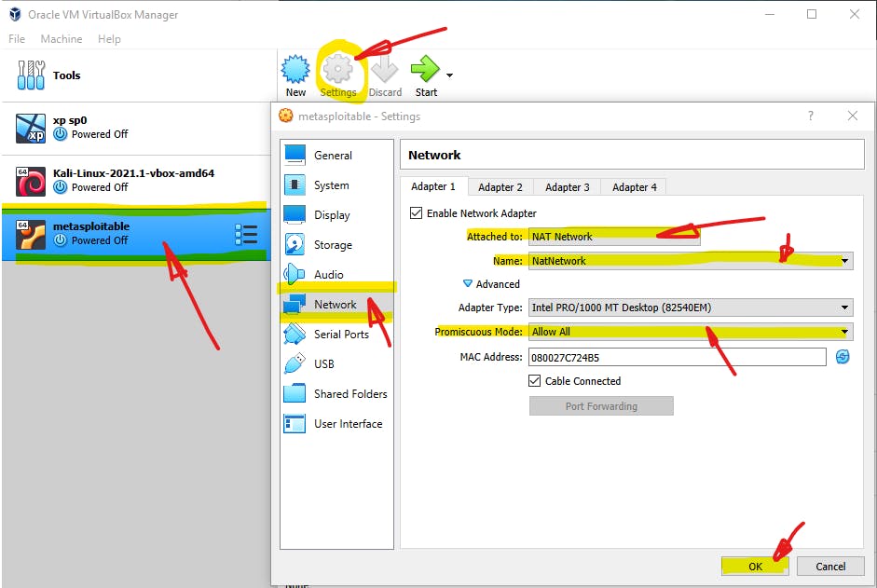Close the metasploitable Settings dialog
This screenshot has width=877, height=588.
(853, 116)
